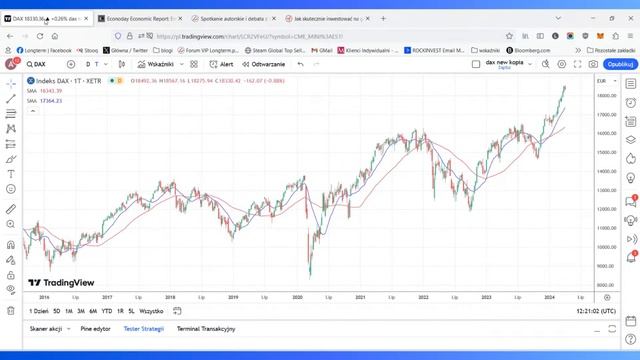Select the YTD time range
The image size is (640, 360).
click(x=107, y=311)
